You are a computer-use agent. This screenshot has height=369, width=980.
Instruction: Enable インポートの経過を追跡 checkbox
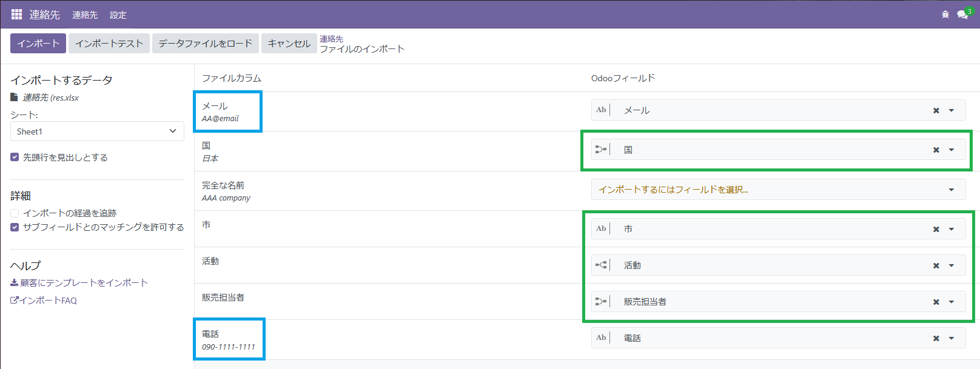pyautogui.click(x=15, y=213)
